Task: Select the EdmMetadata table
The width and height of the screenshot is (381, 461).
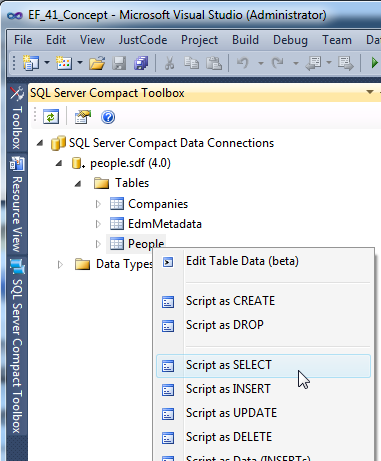Action: (x=165, y=224)
